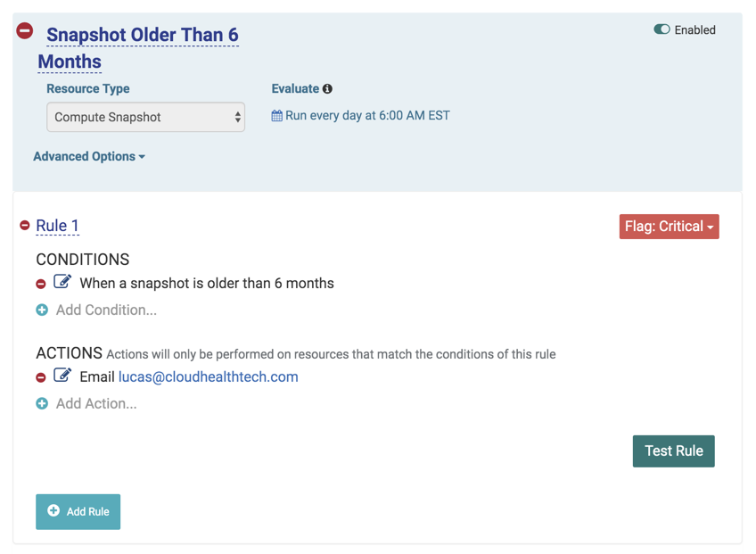
Task: Open the Compute Snapshot resource type dropdown
Action: click(x=145, y=117)
